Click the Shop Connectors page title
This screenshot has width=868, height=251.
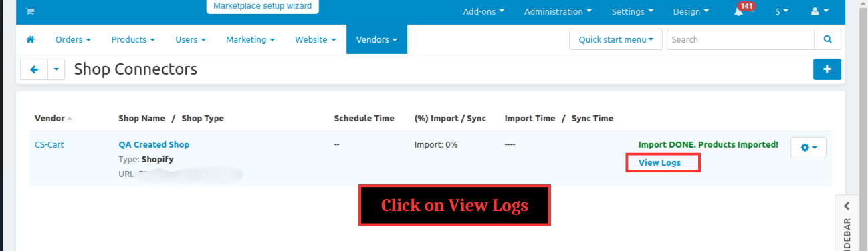[136, 69]
